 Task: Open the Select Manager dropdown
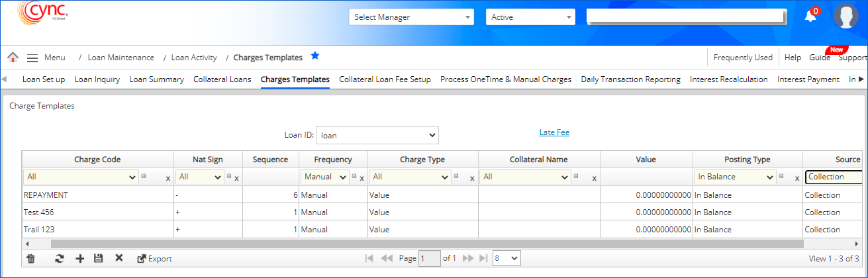point(411,17)
